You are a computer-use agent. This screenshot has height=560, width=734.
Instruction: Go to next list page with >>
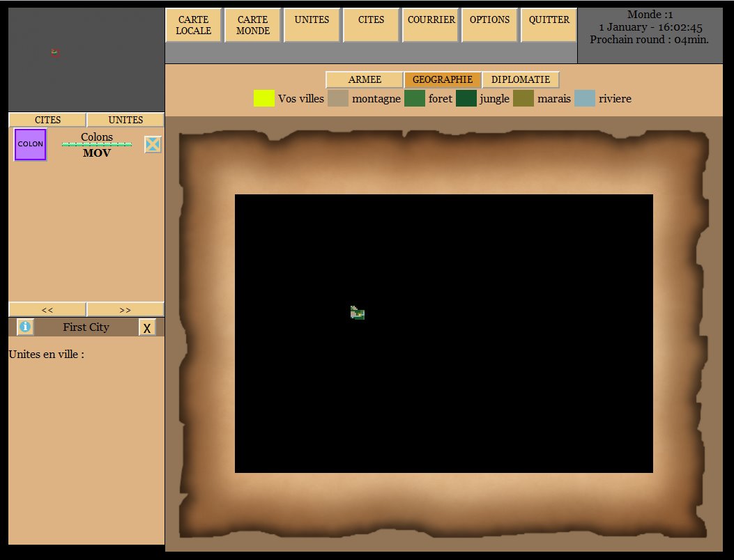125,310
